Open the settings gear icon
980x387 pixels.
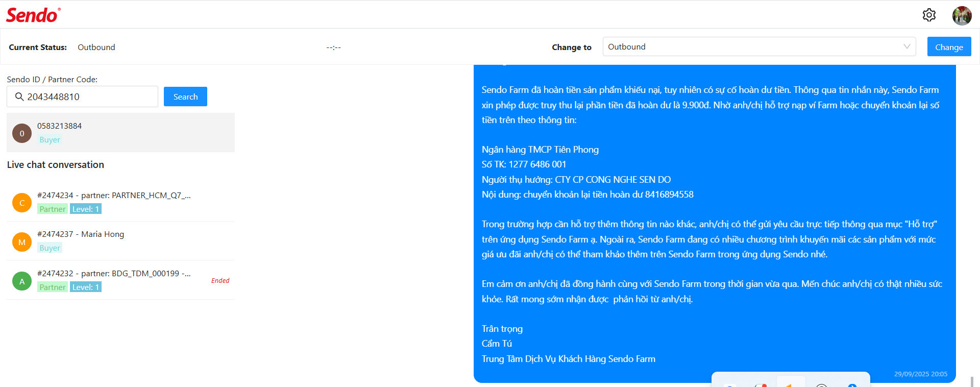pyautogui.click(x=929, y=15)
